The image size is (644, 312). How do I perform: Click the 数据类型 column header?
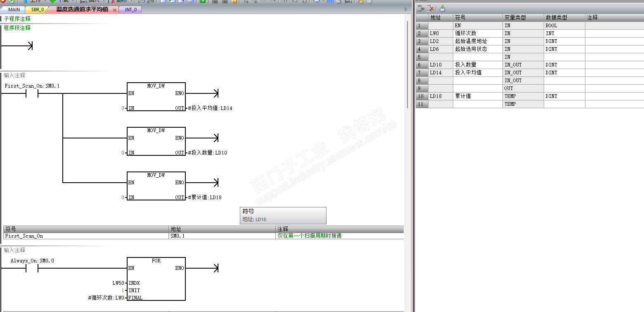pos(564,18)
